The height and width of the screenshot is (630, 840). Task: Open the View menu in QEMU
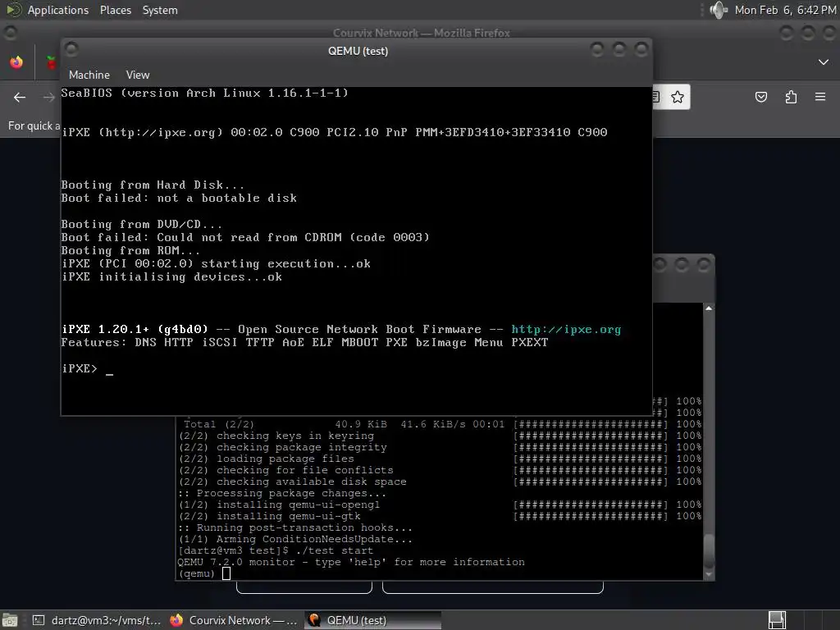tap(138, 75)
